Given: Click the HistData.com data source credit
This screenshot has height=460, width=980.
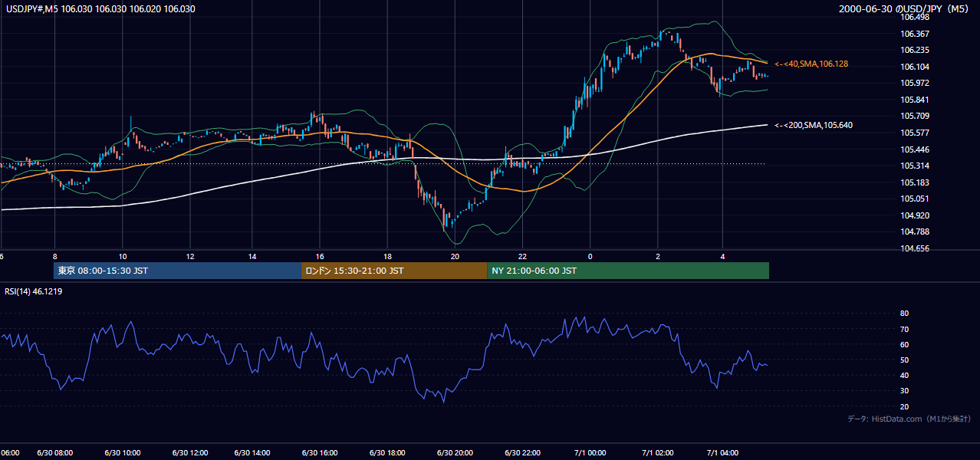Looking at the screenshot, I should (x=909, y=419).
